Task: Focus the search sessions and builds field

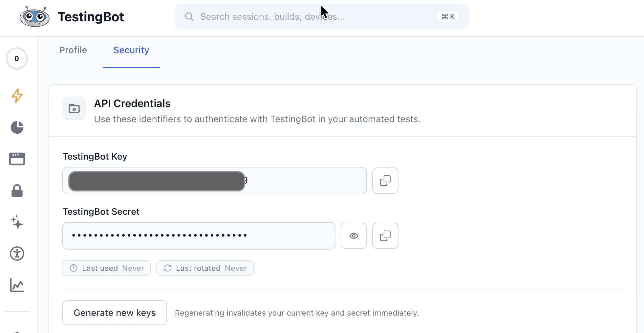Action: [x=321, y=16]
